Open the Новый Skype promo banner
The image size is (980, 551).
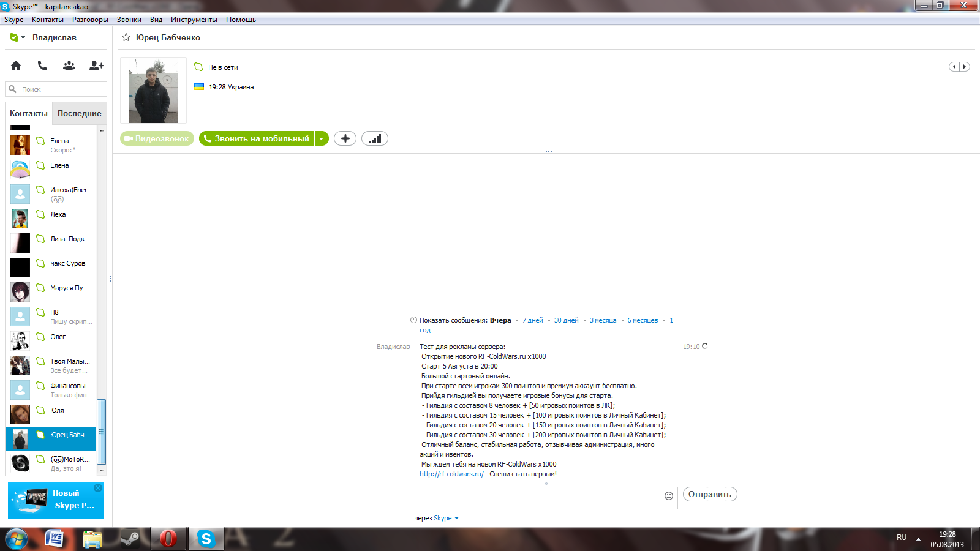tap(56, 500)
